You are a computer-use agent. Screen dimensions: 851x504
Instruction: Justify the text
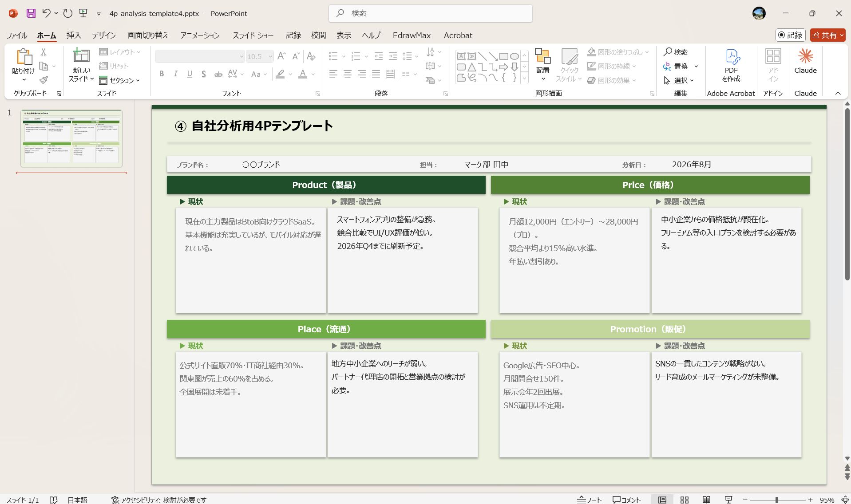(x=376, y=74)
